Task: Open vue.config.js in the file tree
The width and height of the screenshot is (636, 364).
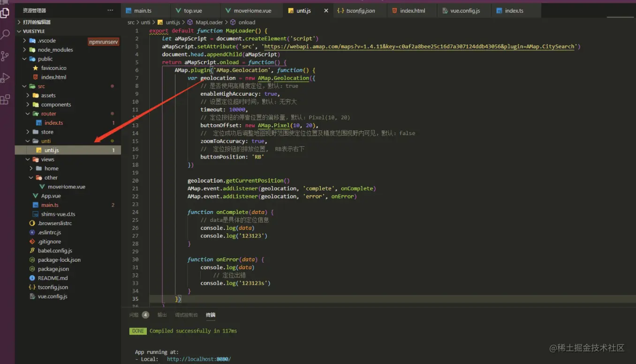Action: tap(53, 296)
